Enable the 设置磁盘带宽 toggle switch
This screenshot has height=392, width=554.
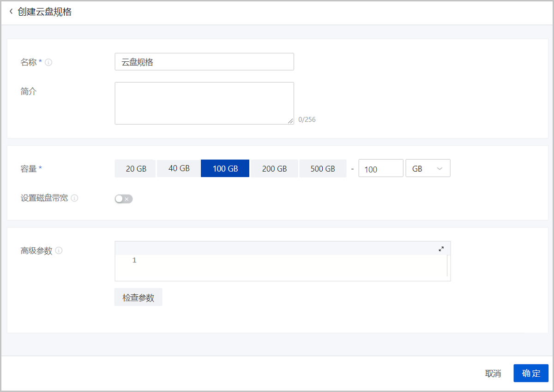[124, 199]
